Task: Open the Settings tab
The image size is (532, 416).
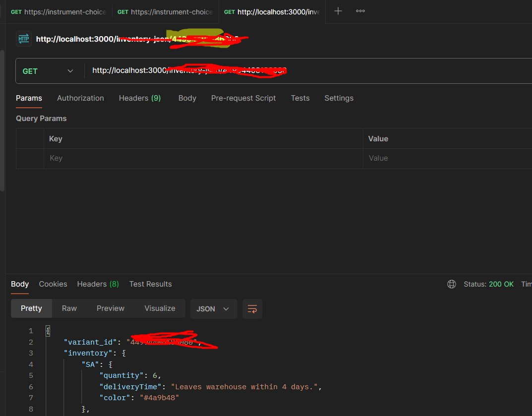Action: click(339, 98)
